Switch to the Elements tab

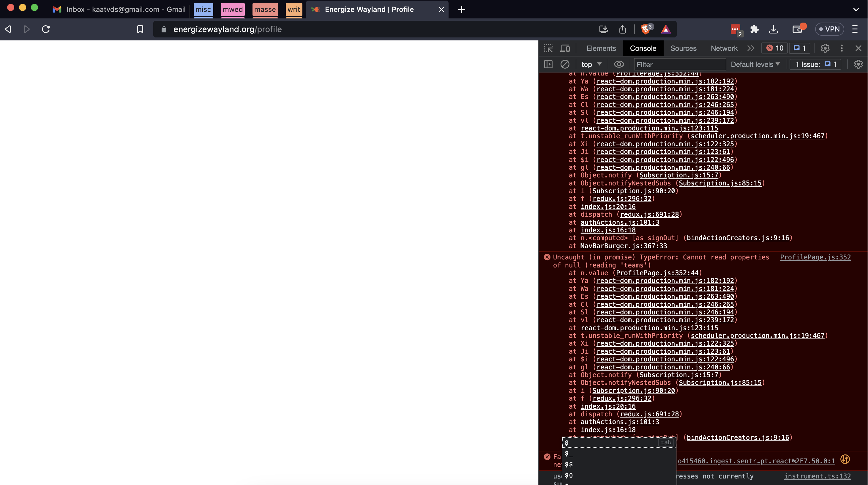[601, 48]
